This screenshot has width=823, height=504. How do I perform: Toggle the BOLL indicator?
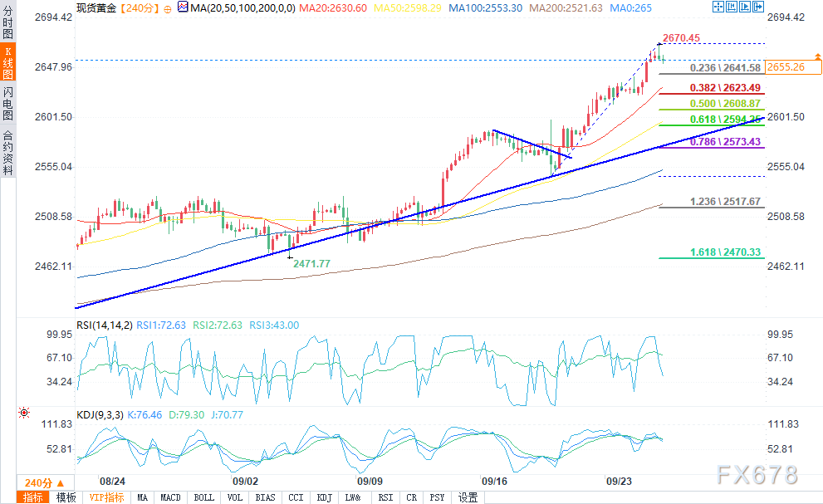[203, 497]
